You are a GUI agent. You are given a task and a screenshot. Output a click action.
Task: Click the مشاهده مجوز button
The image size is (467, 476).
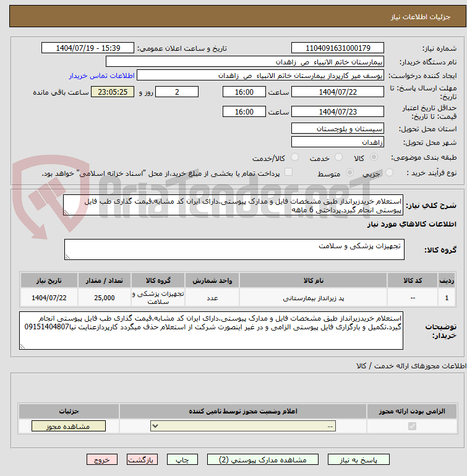[69, 426]
